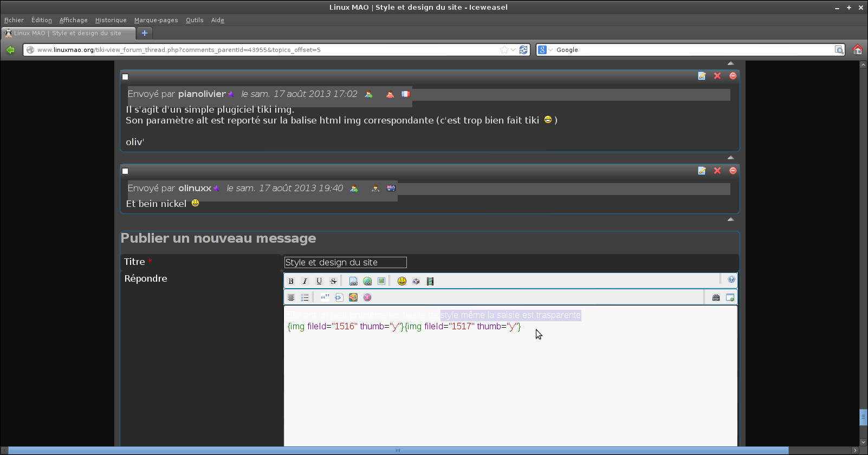Screen dimensions: 868x455
Task: Tick the checkbox on pianolivier's post
Action: coord(125,77)
